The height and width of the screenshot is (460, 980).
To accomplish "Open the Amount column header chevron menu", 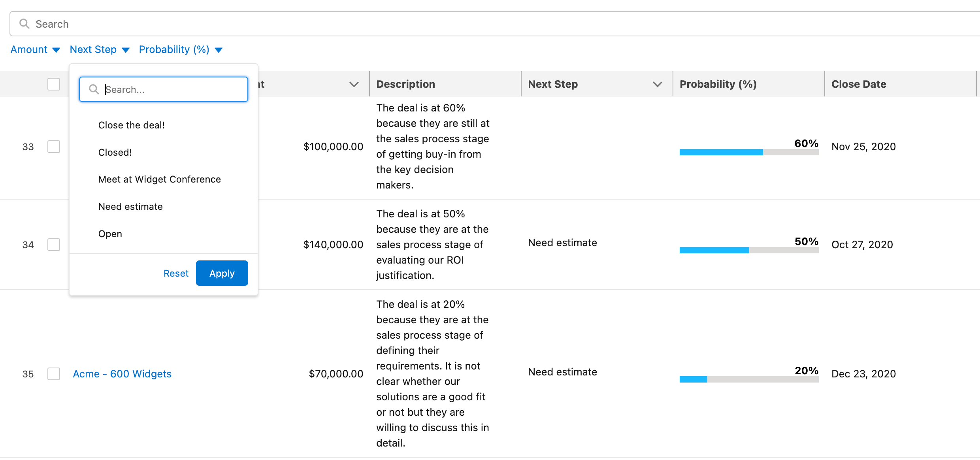I will point(354,84).
